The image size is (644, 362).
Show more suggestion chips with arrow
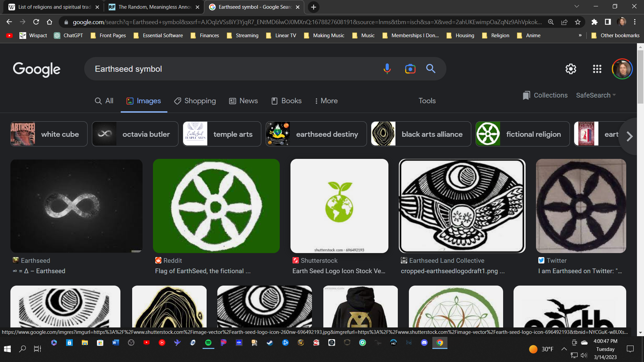629,136
